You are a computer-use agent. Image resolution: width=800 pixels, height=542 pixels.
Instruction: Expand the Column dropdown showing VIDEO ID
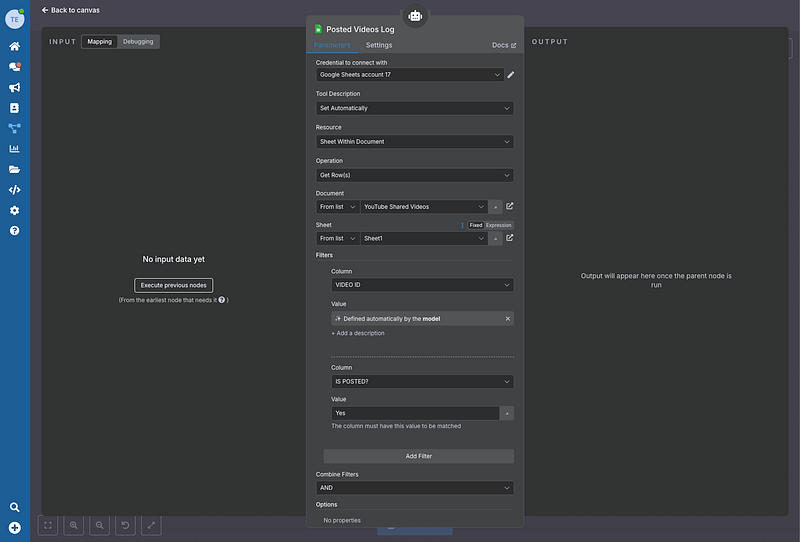pyautogui.click(x=422, y=285)
